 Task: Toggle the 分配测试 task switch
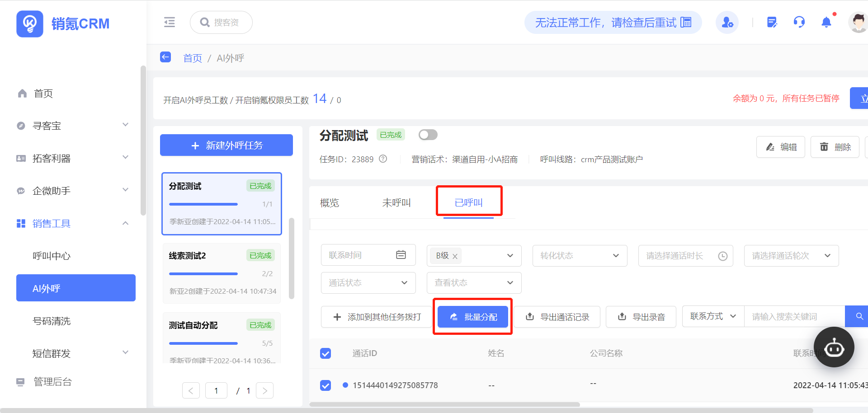pos(428,135)
